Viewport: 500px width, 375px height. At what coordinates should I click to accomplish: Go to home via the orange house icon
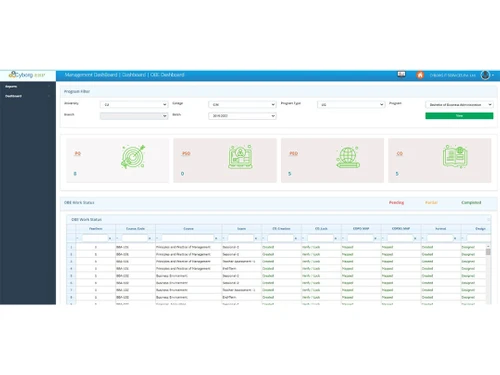tap(420, 75)
